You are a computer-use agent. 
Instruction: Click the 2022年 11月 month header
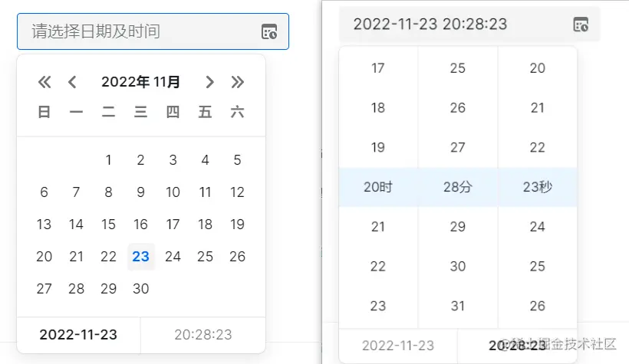point(141,82)
